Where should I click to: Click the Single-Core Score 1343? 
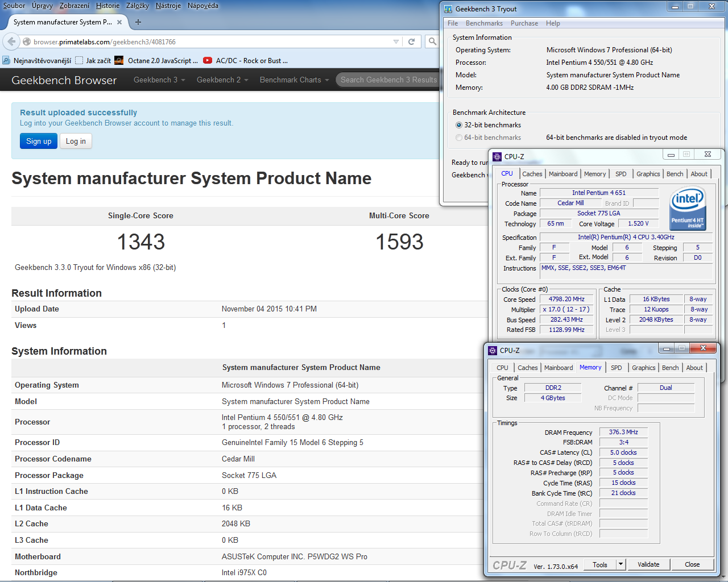tap(141, 242)
